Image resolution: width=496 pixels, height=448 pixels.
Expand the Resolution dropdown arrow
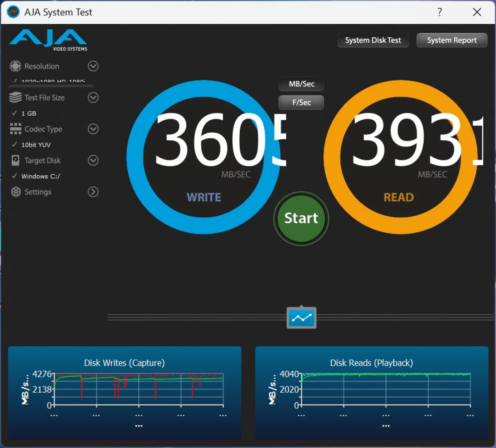93,66
